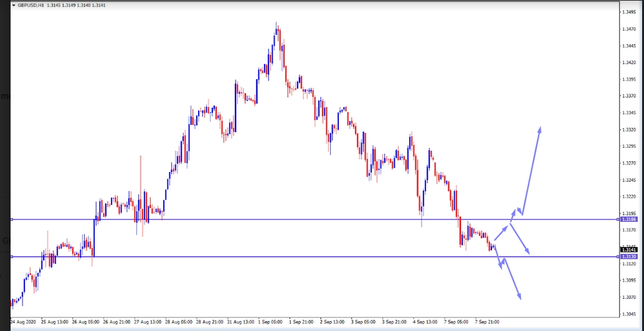Click the GBPUSD,H1 chart symbol label
The width and height of the screenshot is (644, 331).
[x=31, y=5]
